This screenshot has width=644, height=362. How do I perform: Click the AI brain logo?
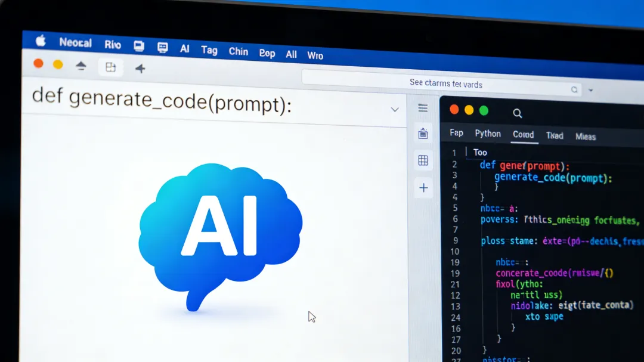221,236
